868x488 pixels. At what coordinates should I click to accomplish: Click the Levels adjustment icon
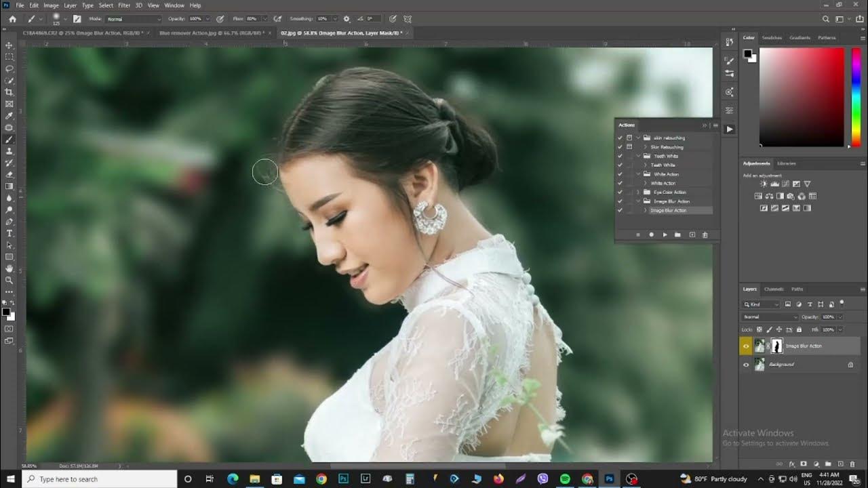[x=774, y=184]
